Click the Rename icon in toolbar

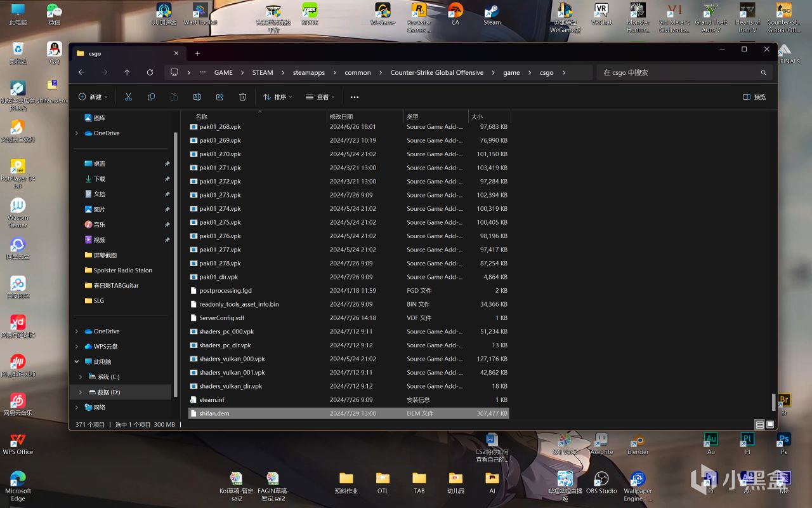click(197, 97)
